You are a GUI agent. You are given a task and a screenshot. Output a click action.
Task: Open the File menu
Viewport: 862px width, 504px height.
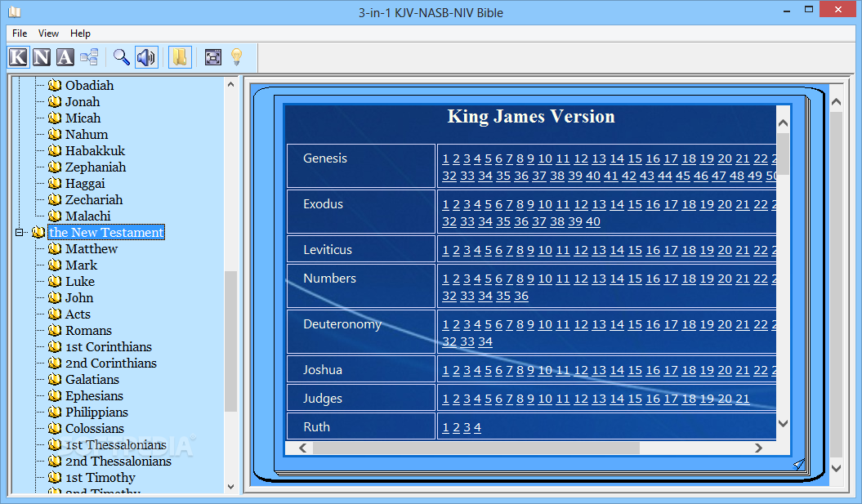(20, 33)
